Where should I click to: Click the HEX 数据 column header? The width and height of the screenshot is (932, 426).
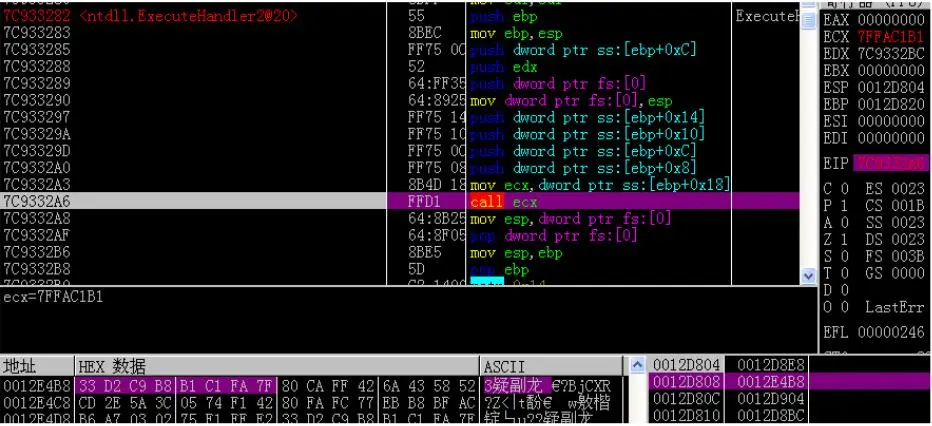[276, 367]
